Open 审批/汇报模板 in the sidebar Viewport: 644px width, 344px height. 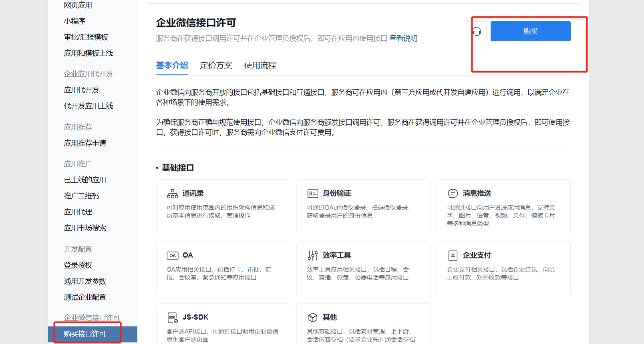pyautogui.click(x=86, y=37)
